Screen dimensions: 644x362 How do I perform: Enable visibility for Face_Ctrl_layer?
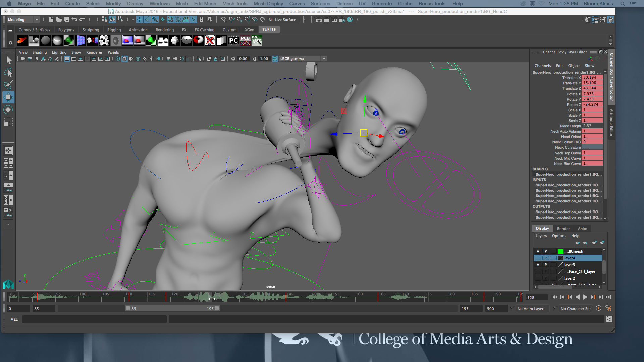[x=538, y=271]
